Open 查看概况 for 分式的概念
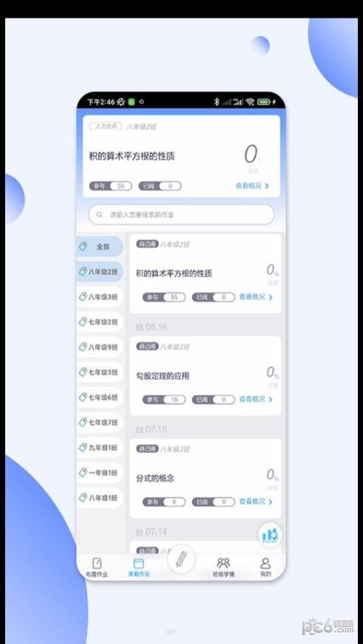363x644 pixels. (x=256, y=501)
